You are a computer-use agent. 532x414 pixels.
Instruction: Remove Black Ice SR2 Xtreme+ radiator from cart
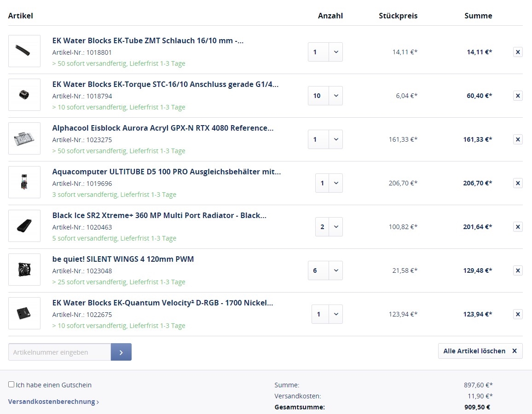pos(518,227)
